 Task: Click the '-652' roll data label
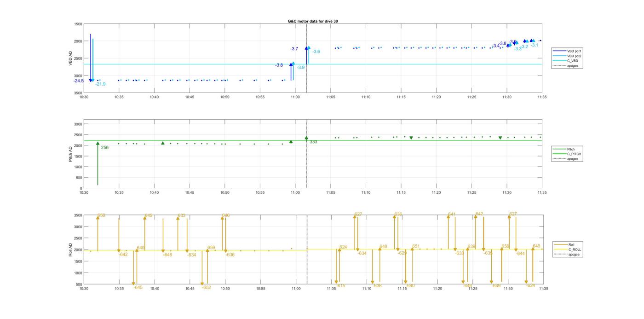coord(206,287)
